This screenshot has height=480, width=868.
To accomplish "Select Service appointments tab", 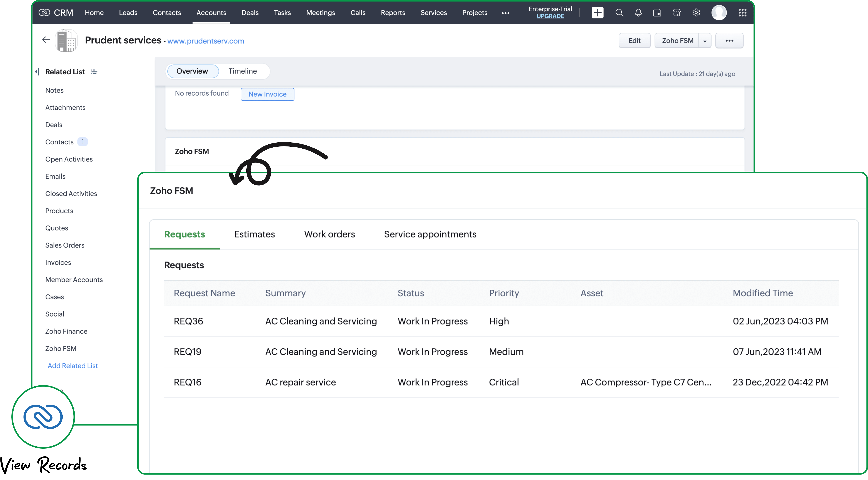I will [430, 234].
